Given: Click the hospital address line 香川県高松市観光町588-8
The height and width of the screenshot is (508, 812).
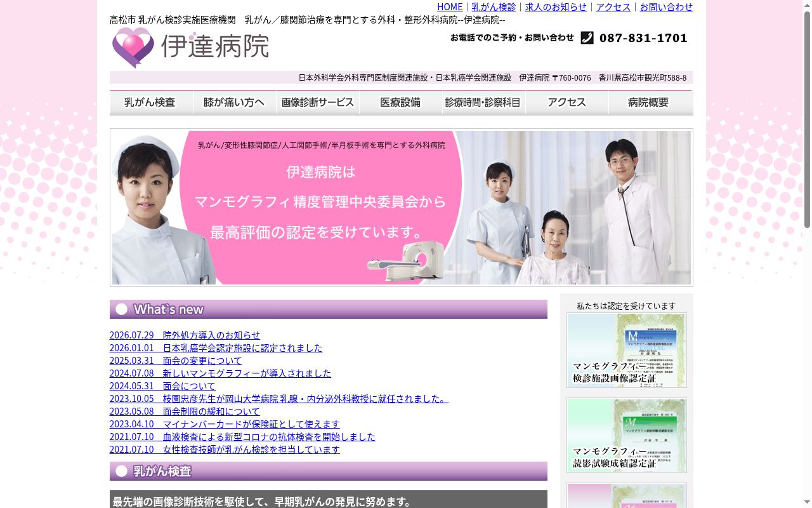Looking at the screenshot, I should click(642, 77).
